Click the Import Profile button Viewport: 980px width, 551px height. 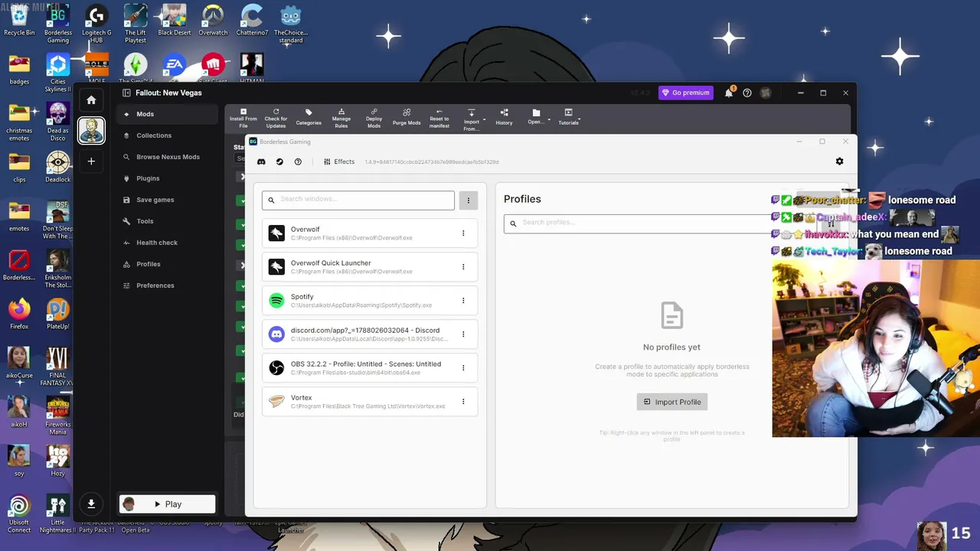(672, 402)
